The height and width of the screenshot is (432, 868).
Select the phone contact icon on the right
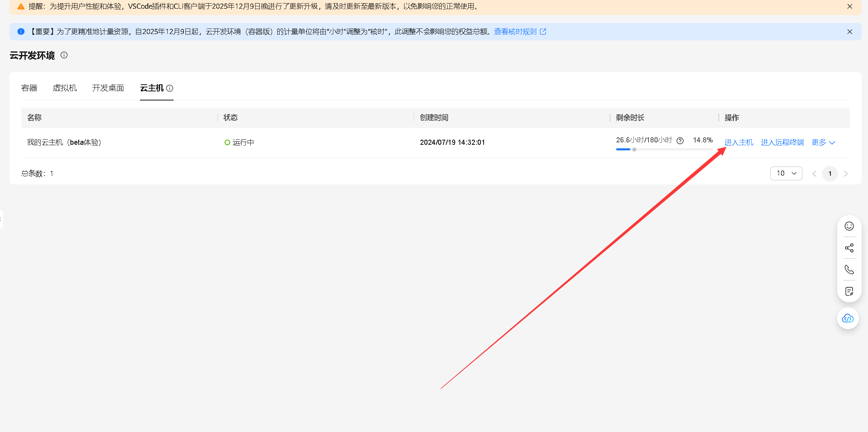tap(849, 269)
